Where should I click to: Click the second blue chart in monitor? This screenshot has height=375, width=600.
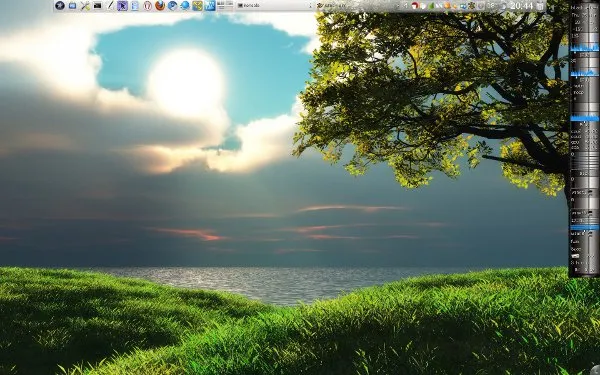(x=584, y=73)
